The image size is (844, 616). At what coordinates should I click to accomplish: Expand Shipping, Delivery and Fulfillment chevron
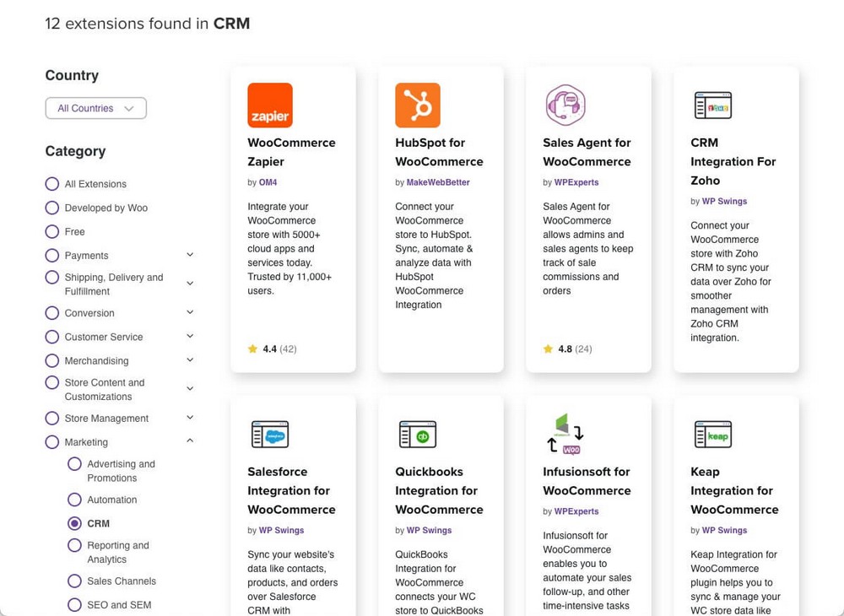[x=190, y=283]
